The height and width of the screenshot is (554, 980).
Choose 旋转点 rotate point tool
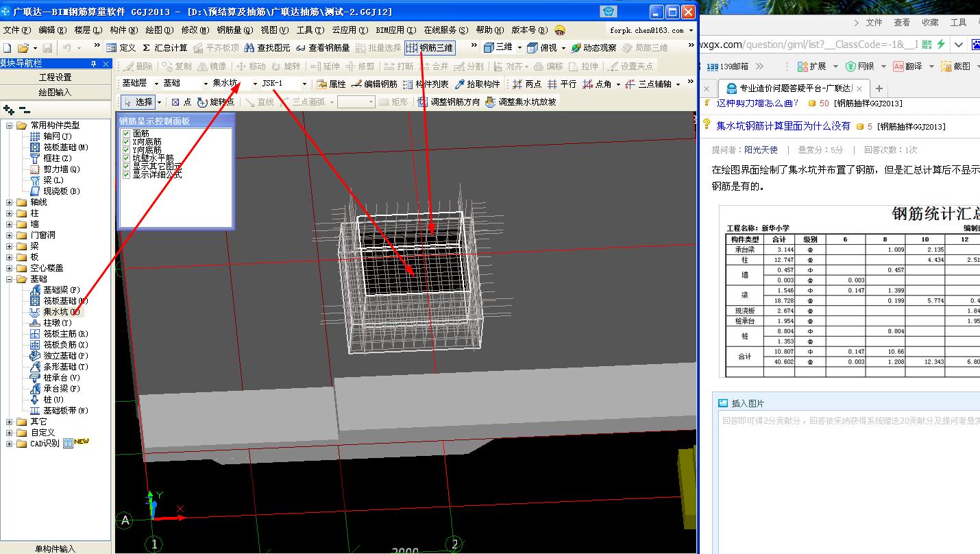click(216, 101)
